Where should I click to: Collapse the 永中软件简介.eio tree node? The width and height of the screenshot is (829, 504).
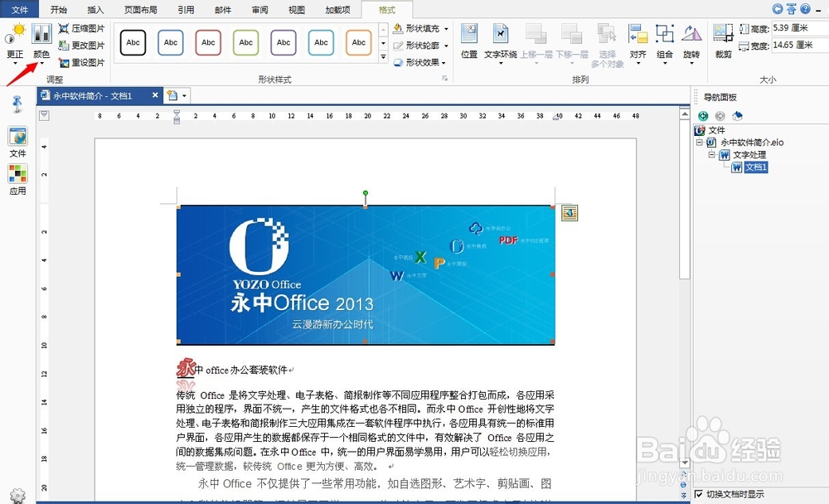tap(700, 143)
